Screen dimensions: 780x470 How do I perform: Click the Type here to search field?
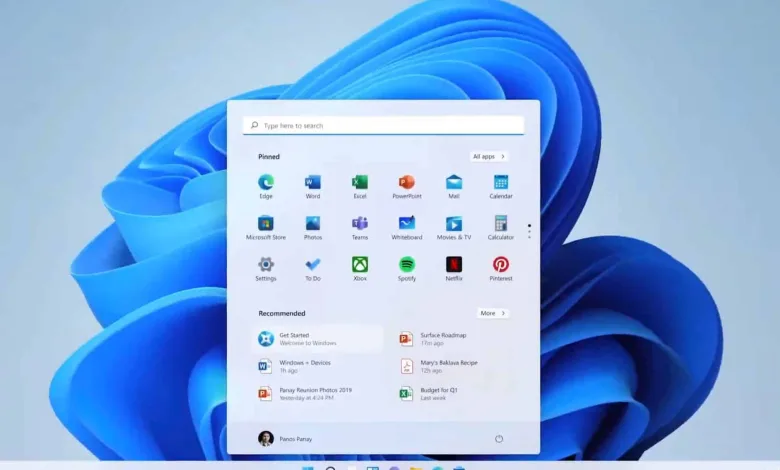click(x=384, y=126)
